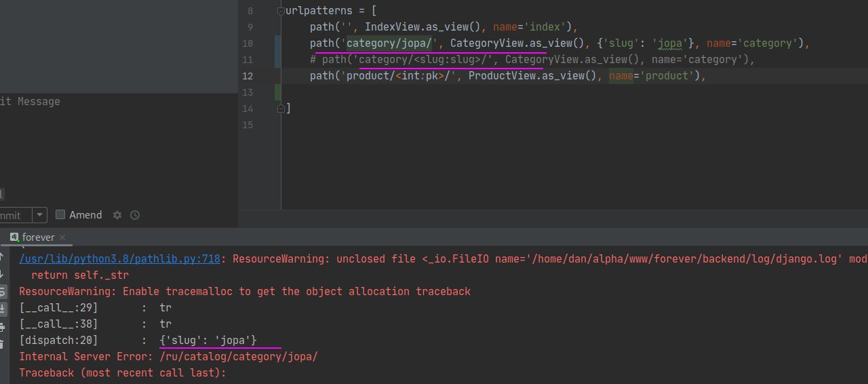
Task: Click the 'category/jopa/' string on line 10
Action: point(389,43)
